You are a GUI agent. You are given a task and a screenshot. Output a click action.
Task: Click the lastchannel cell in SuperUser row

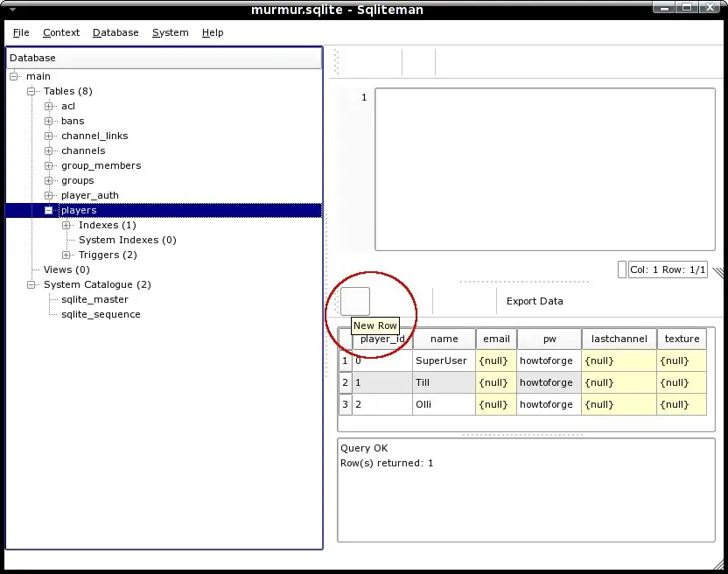[x=619, y=360]
